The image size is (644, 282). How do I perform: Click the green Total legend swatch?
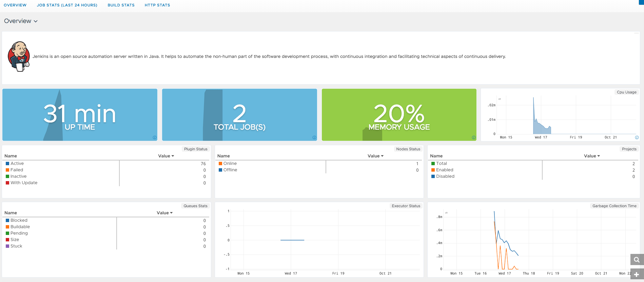point(433,164)
